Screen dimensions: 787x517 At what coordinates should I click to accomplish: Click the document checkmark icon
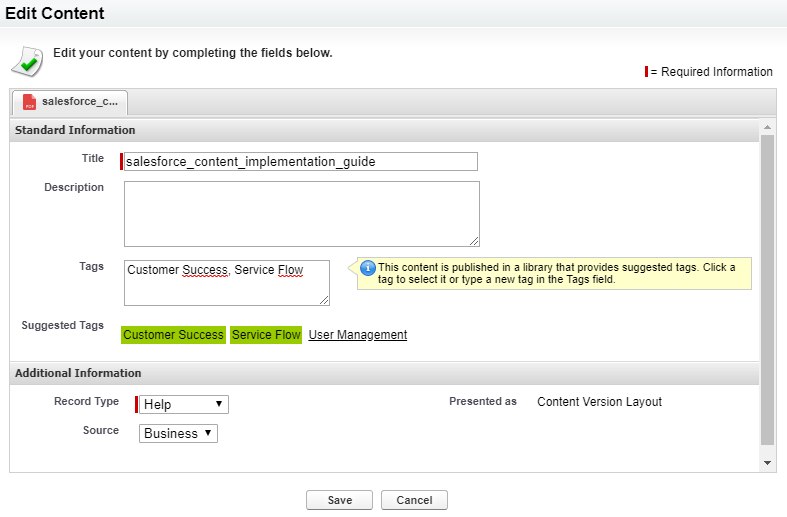tap(27, 62)
